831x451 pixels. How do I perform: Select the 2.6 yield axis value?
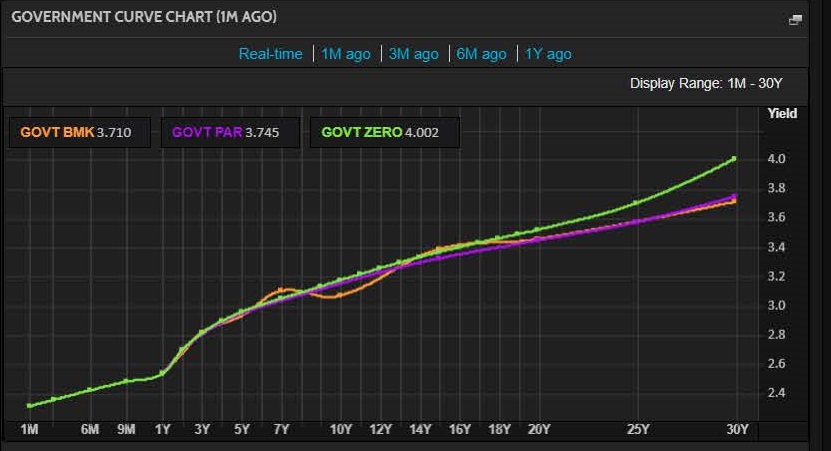coord(776,364)
